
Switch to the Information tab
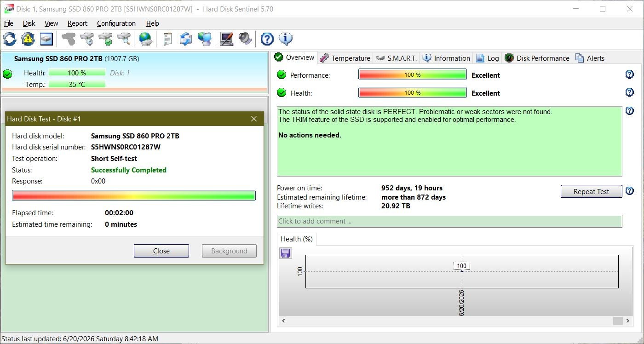[x=446, y=58]
